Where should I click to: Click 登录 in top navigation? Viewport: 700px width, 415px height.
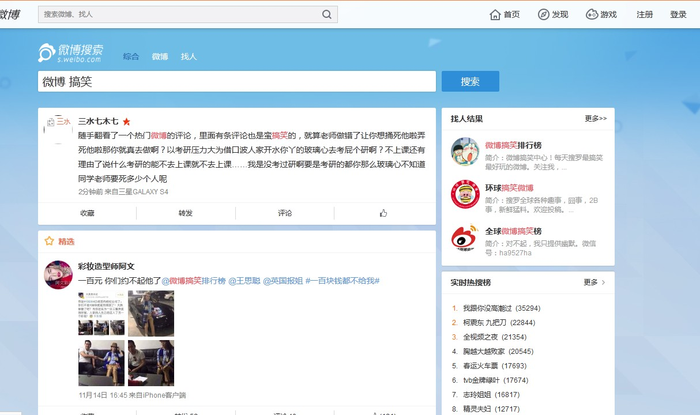678,15
